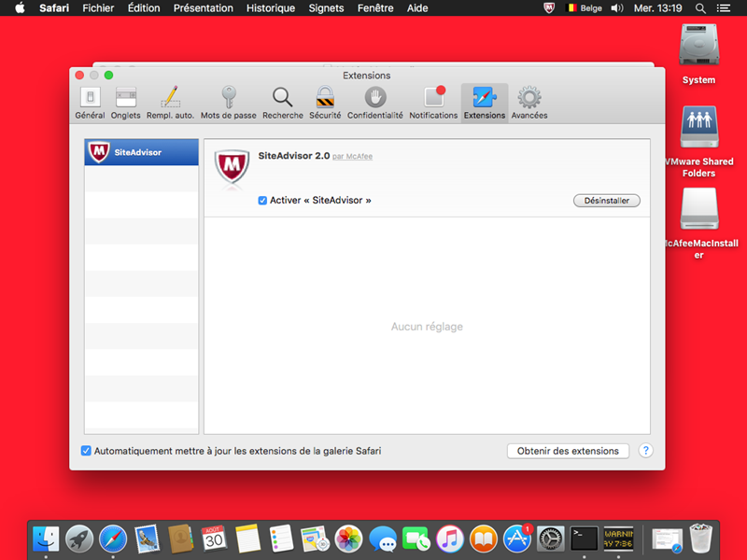This screenshot has height=560, width=747.
Task: Open the Édition menu
Action: click(144, 8)
